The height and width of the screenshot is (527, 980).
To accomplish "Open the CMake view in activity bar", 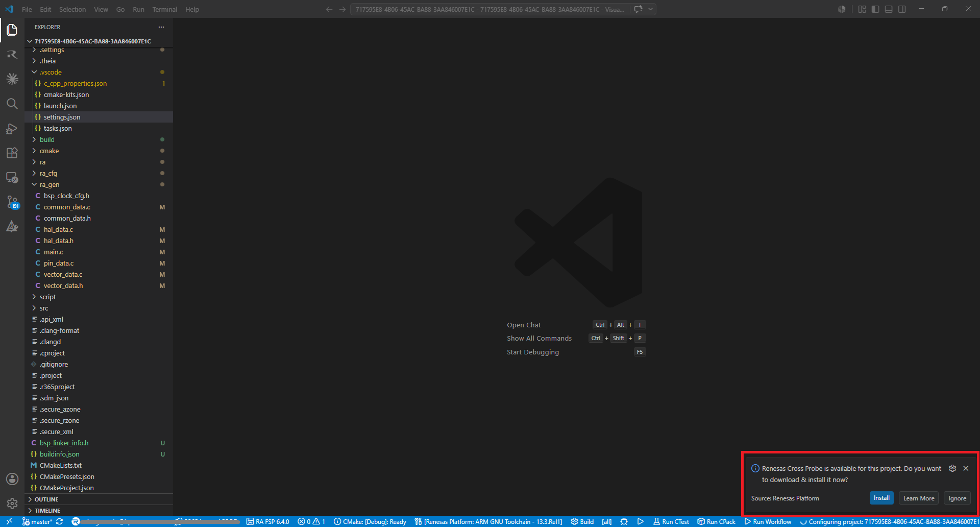I will [12, 226].
